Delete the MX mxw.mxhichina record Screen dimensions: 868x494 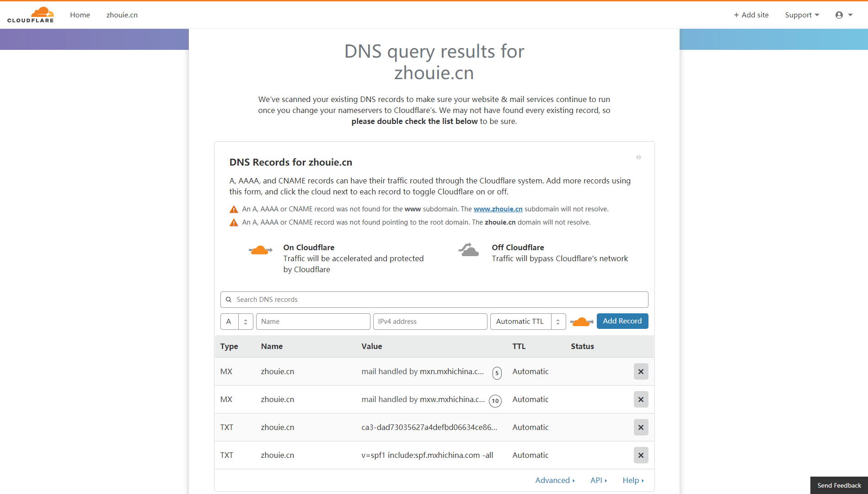[x=641, y=399]
